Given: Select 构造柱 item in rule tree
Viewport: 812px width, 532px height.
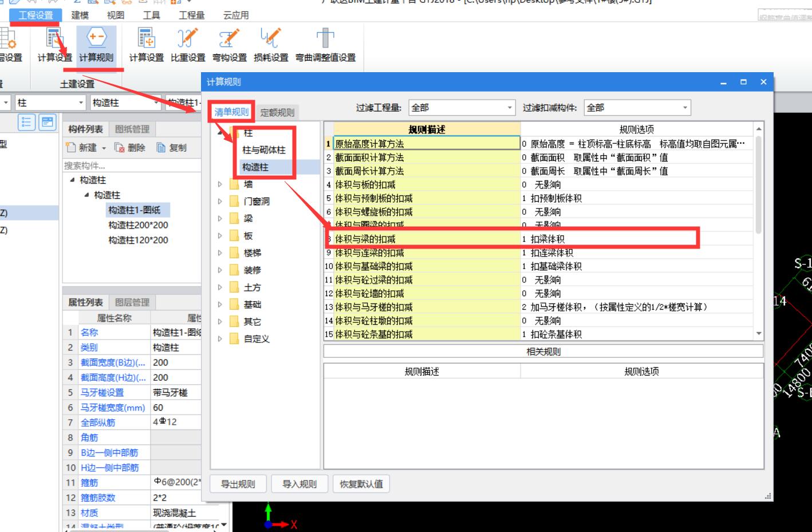Looking at the screenshot, I should (x=255, y=167).
